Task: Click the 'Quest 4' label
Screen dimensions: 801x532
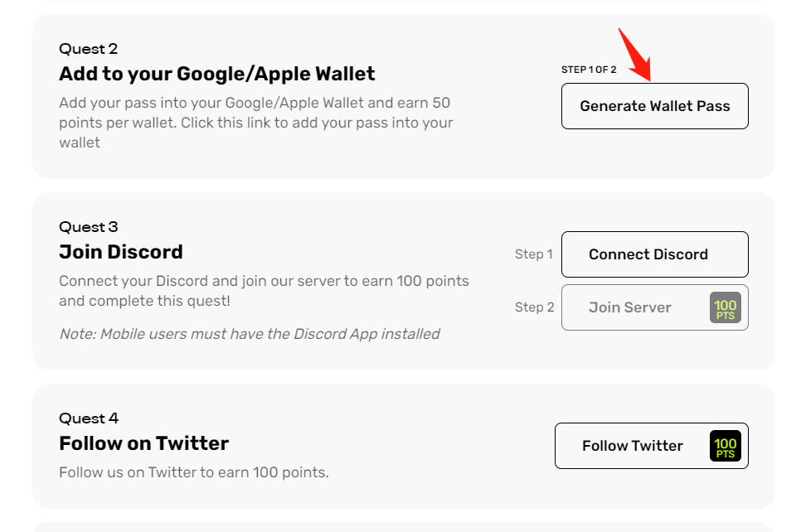Action: [x=89, y=418]
